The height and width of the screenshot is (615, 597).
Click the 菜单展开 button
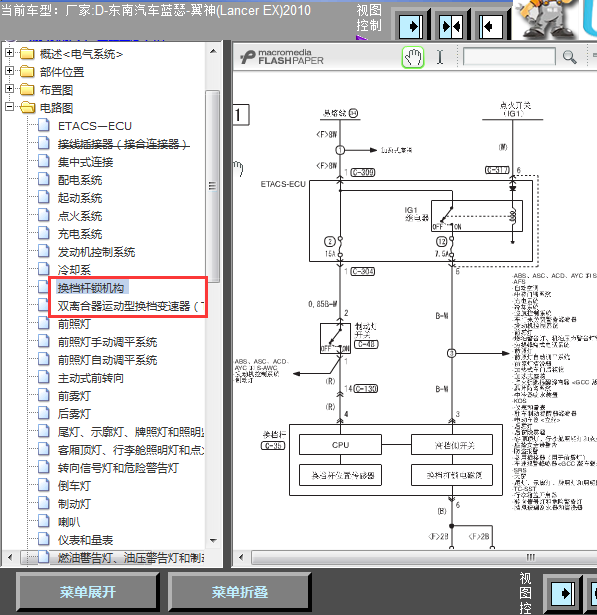tap(88, 592)
